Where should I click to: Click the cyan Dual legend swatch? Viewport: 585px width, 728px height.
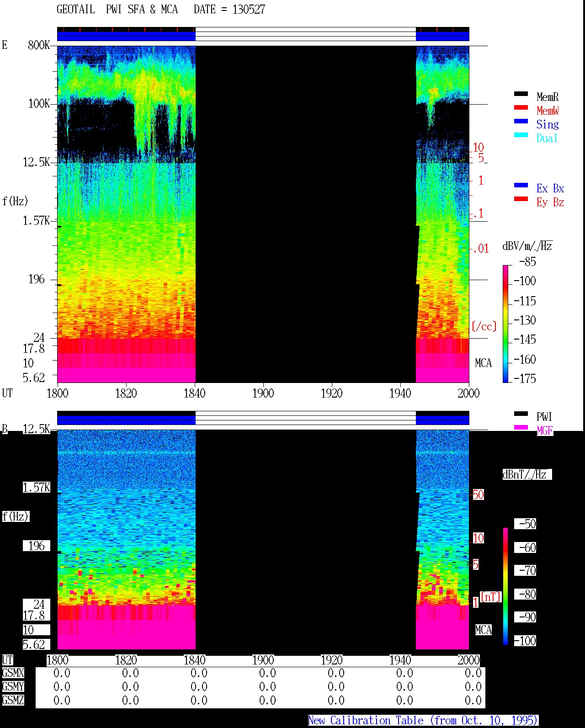click(x=521, y=135)
